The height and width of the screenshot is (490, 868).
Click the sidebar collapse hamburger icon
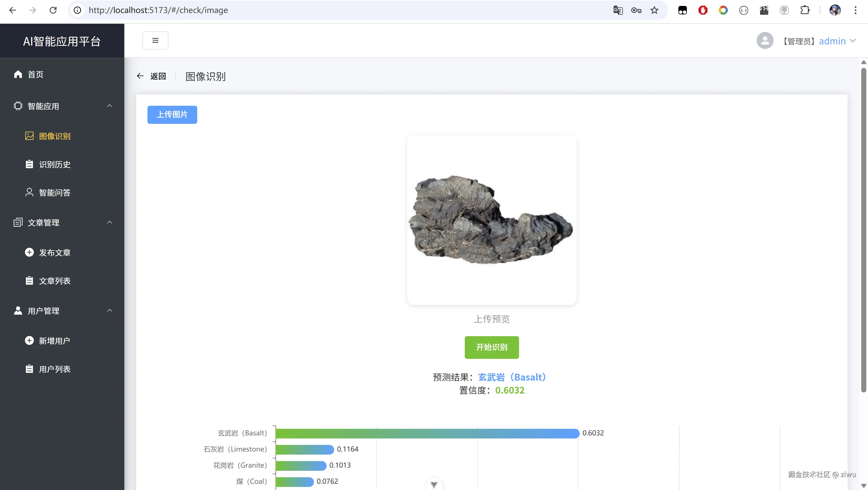click(x=155, y=40)
